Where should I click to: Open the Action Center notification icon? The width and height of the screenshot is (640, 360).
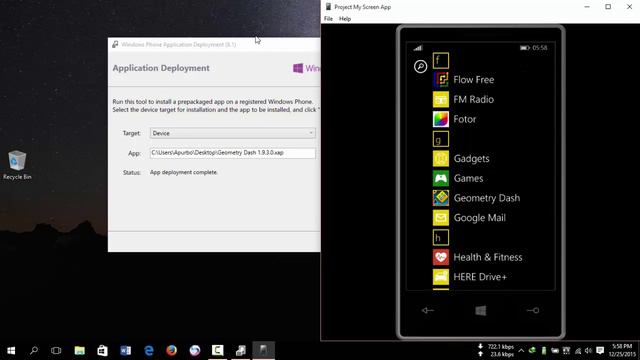point(600,350)
